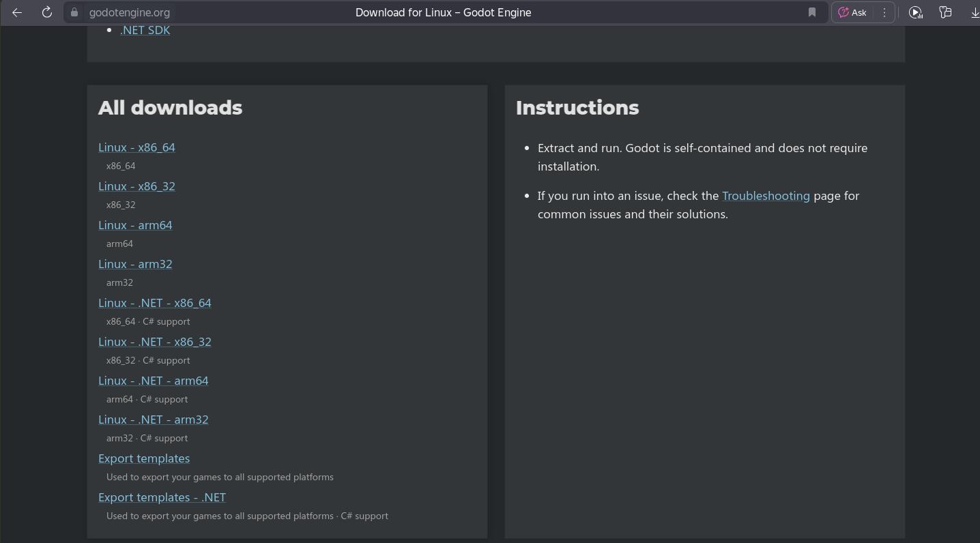The width and height of the screenshot is (980, 543).
Task: Get the Linux - .NET - arm64 build
Action: click(154, 381)
